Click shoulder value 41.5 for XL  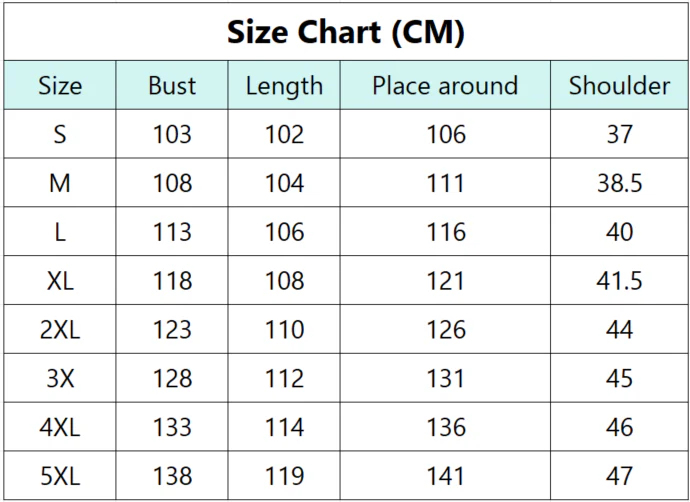tap(620, 281)
